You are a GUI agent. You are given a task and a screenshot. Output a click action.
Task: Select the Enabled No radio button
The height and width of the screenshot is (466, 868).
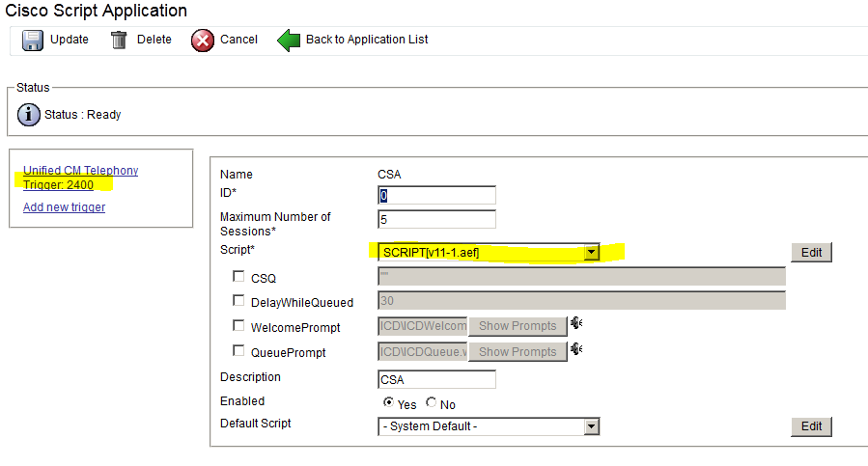432,402
